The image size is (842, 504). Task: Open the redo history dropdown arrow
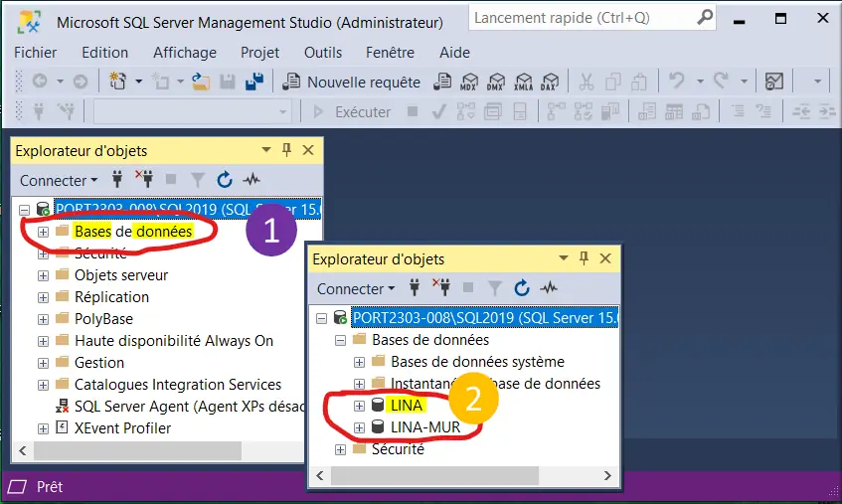[744, 82]
